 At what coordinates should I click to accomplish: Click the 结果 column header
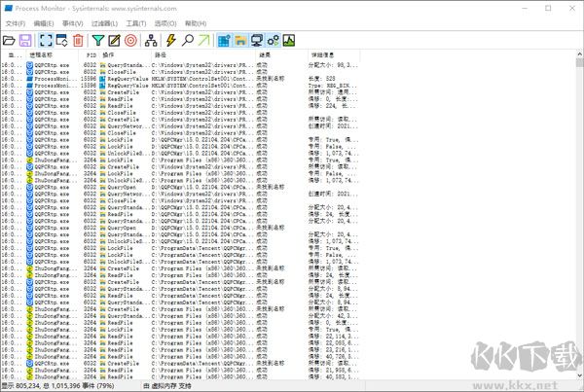coord(281,55)
